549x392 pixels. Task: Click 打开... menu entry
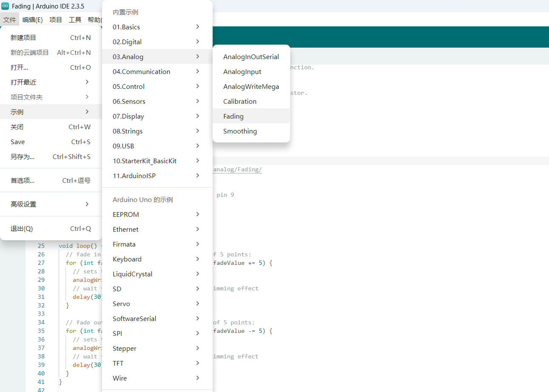pyautogui.click(x=51, y=67)
